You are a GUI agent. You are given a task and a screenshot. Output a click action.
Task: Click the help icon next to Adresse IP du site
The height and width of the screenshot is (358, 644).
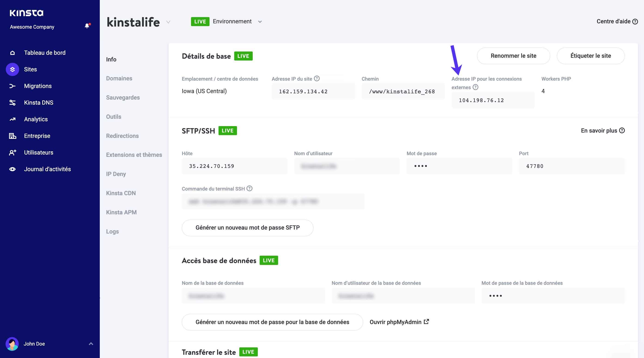[x=317, y=79]
